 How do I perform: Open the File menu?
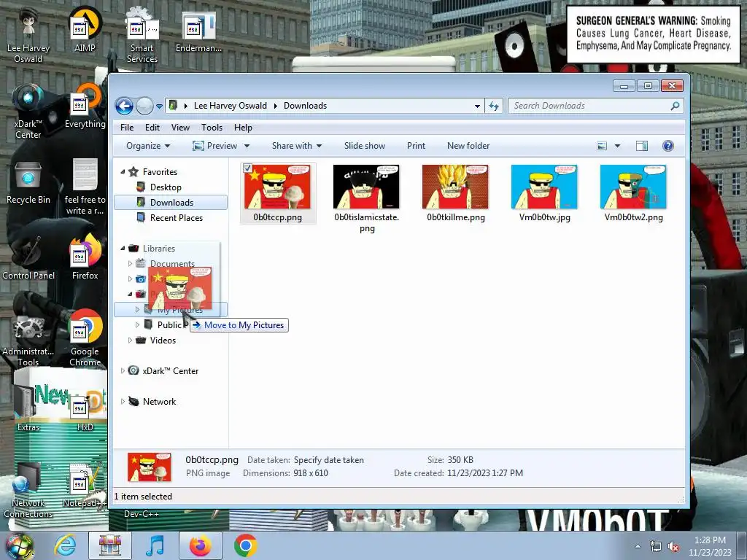[x=127, y=128]
